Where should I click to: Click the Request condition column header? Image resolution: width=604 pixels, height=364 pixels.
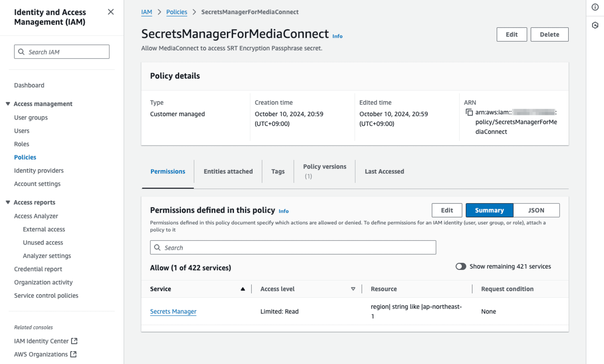(507, 289)
